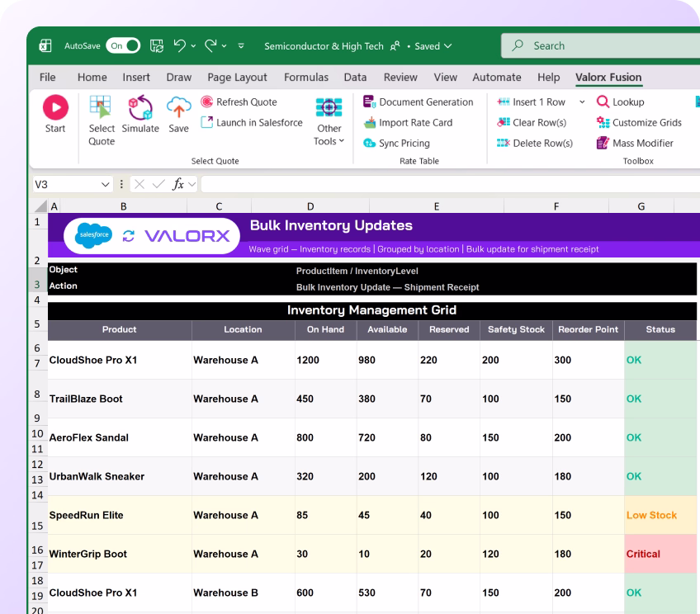Screen dimensions: 700x614
Task: Select the WinterGrip Boot product cell
Action: tap(120, 554)
